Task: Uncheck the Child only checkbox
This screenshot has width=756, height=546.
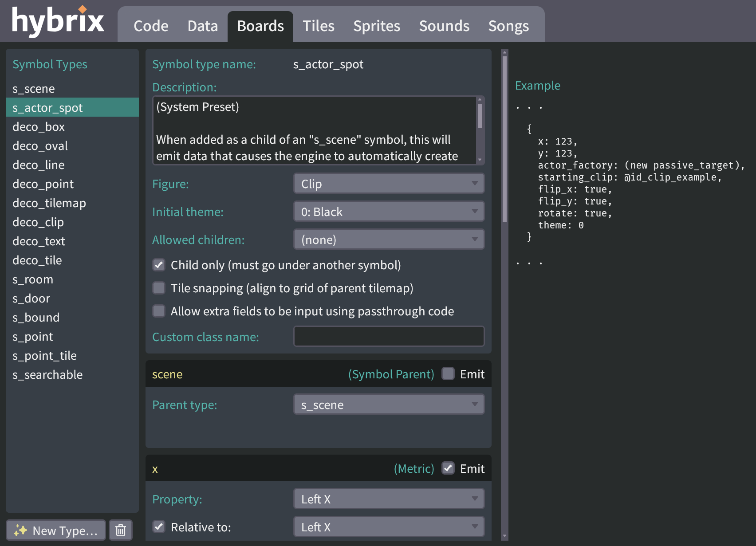Action: [158, 265]
